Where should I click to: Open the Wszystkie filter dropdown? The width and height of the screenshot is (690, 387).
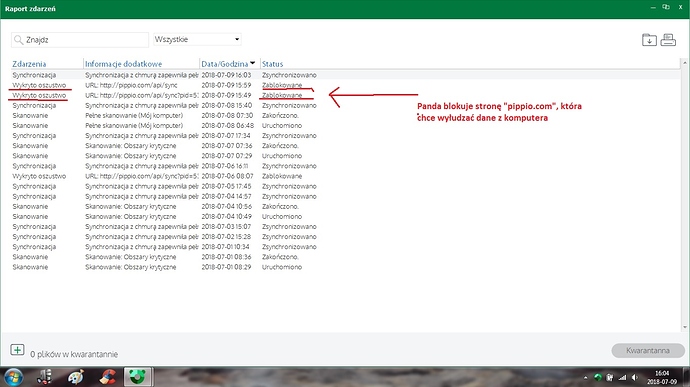tap(197, 40)
